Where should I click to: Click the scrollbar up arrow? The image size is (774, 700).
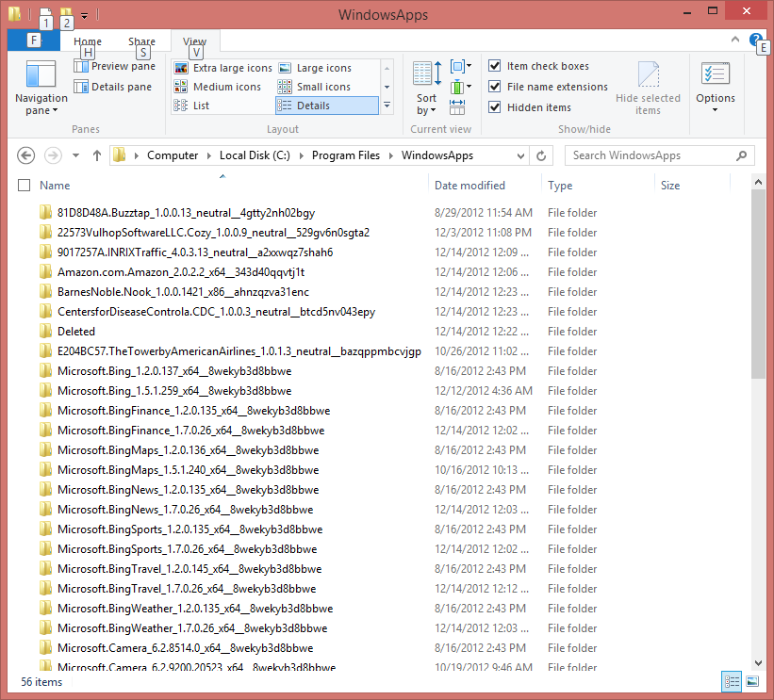(758, 182)
